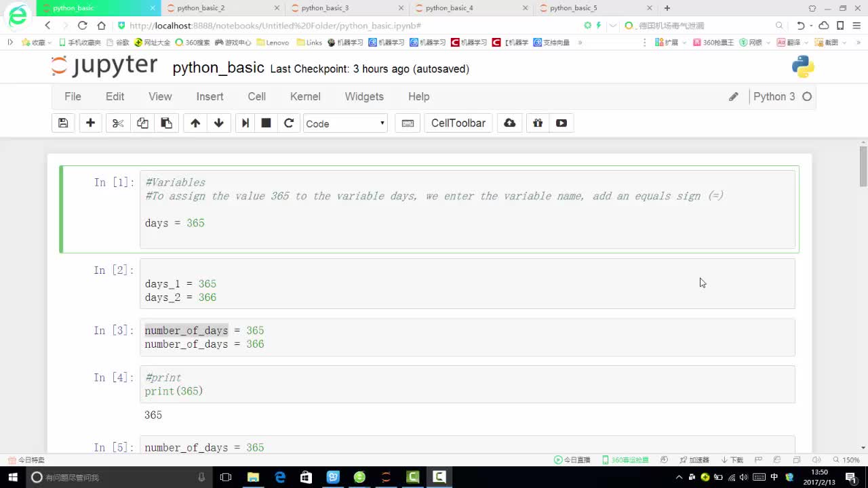Go back with the browser back arrow

pos(47,25)
